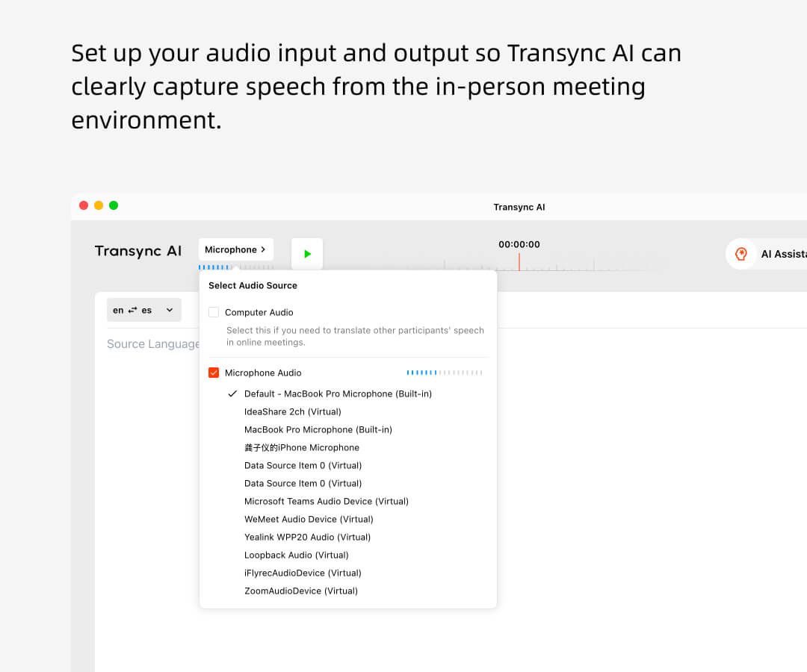
Task: Click the checkmark beside the Default microphone
Action: (232, 393)
